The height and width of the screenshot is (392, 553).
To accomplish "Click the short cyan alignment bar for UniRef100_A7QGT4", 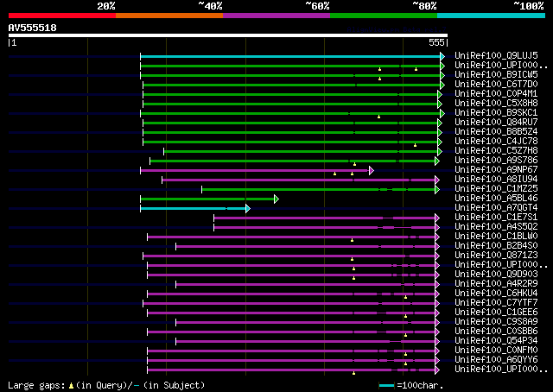I will [x=193, y=209].
